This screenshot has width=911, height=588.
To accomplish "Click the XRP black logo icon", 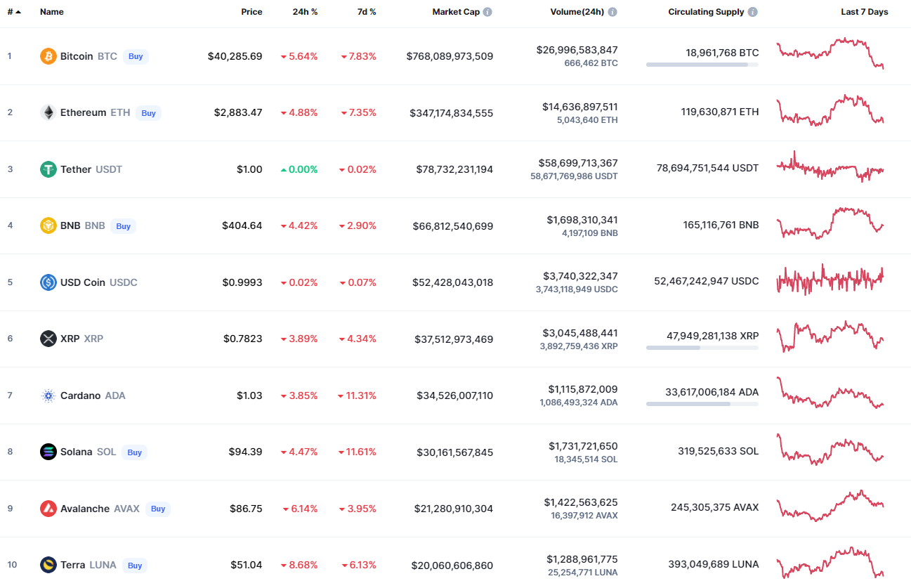I will 48,339.
